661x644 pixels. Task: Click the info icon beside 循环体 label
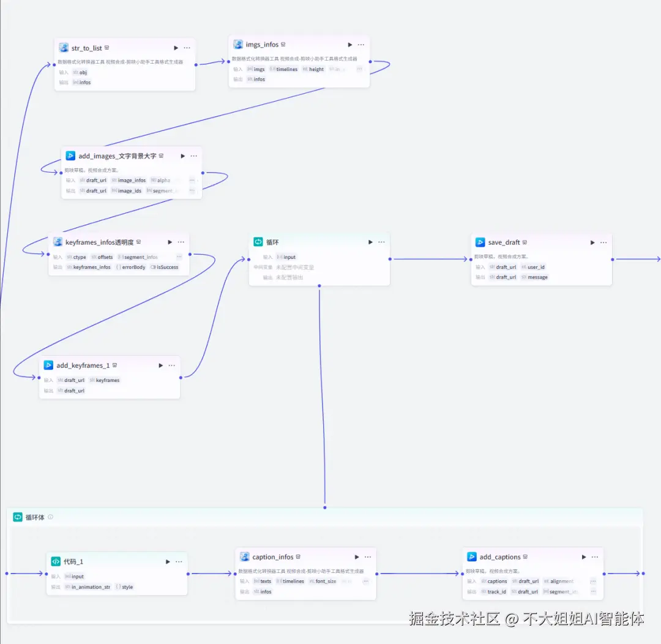pyautogui.click(x=50, y=516)
